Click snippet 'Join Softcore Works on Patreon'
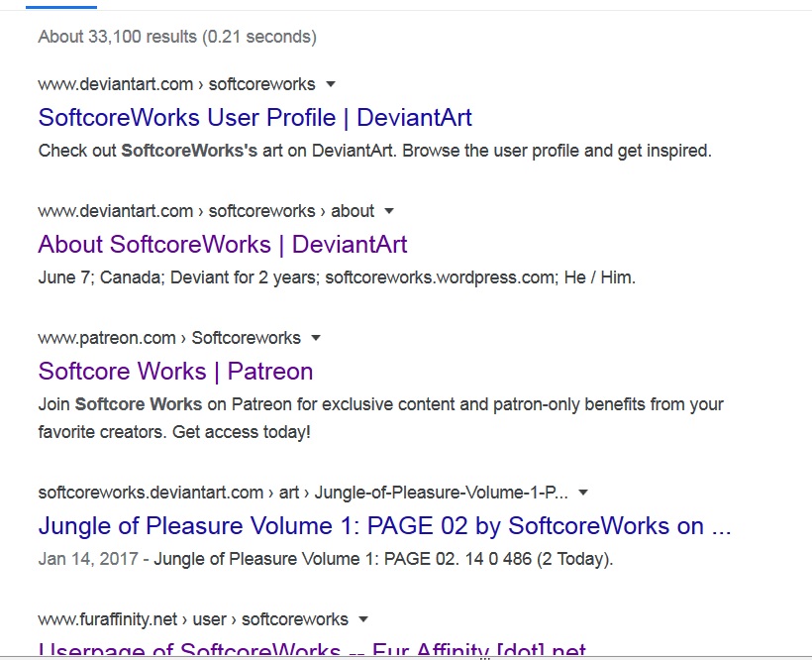This screenshot has width=812, height=660. 380,418
